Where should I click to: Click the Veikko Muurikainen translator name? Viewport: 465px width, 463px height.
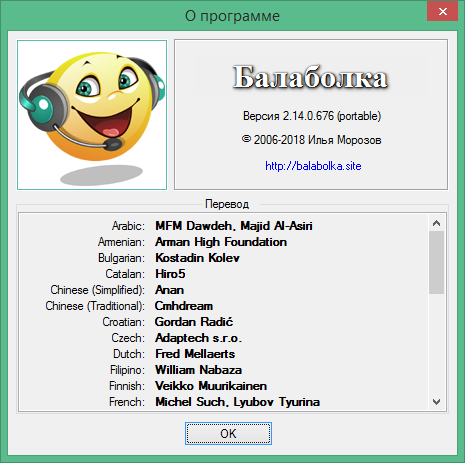click(x=211, y=386)
